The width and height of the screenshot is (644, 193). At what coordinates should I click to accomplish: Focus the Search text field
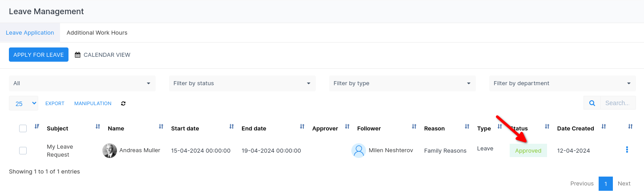(x=617, y=103)
